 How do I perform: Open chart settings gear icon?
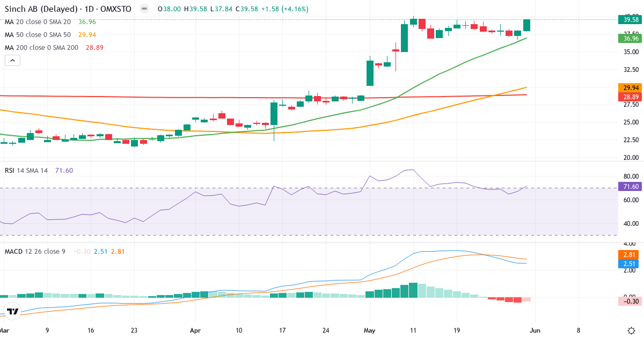(x=631, y=330)
